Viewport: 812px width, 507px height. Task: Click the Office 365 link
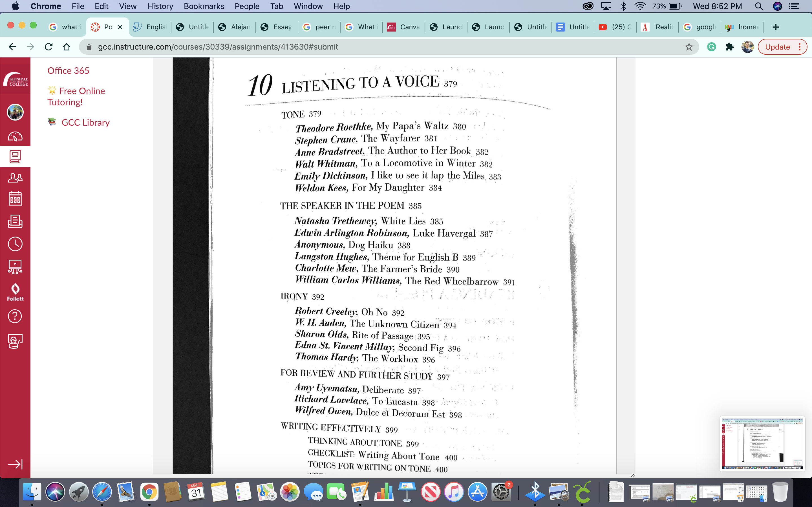click(68, 71)
